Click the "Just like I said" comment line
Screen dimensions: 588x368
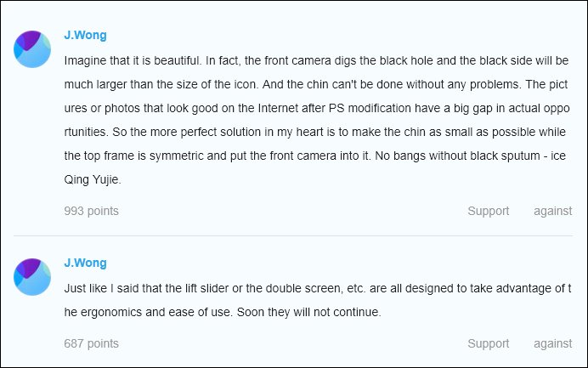pos(318,288)
